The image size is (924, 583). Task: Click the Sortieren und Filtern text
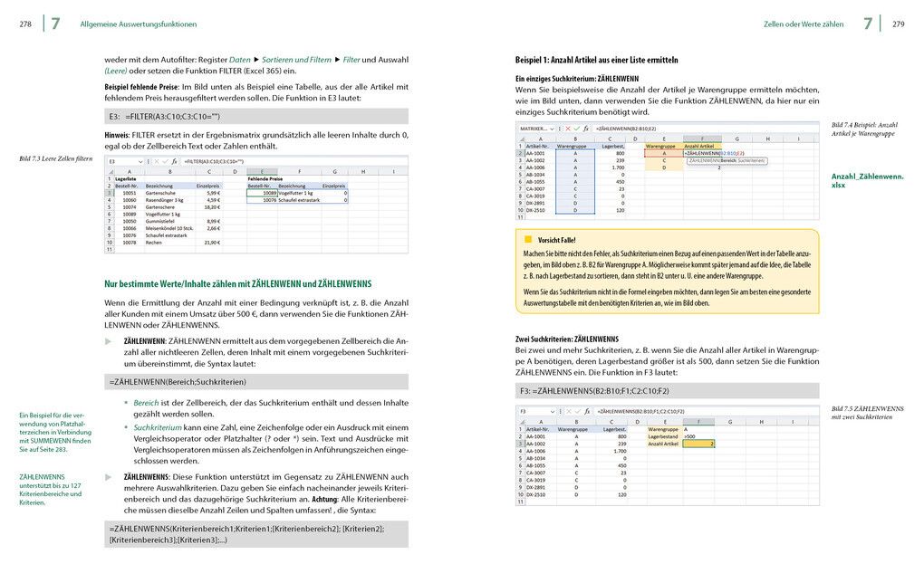[x=296, y=60]
